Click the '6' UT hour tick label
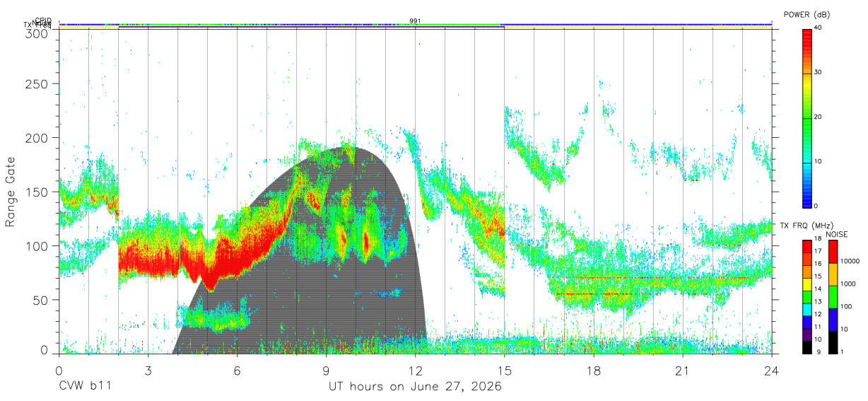Image resolution: width=868 pixels, height=401 pixels. (x=237, y=371)
